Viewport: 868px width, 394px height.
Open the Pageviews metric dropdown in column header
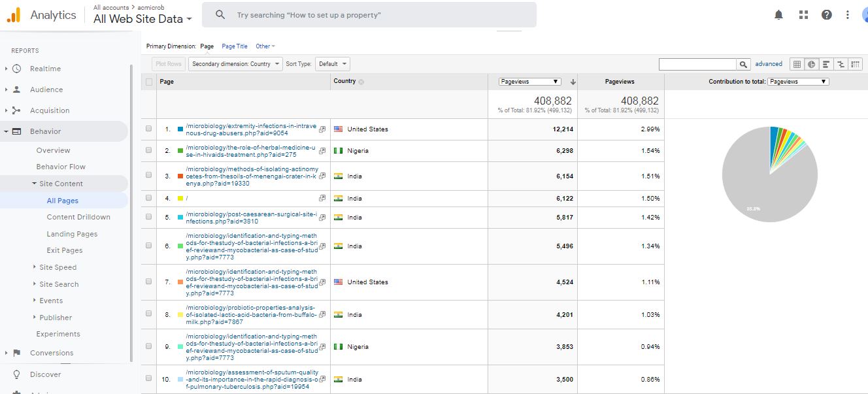click(529, 82)
